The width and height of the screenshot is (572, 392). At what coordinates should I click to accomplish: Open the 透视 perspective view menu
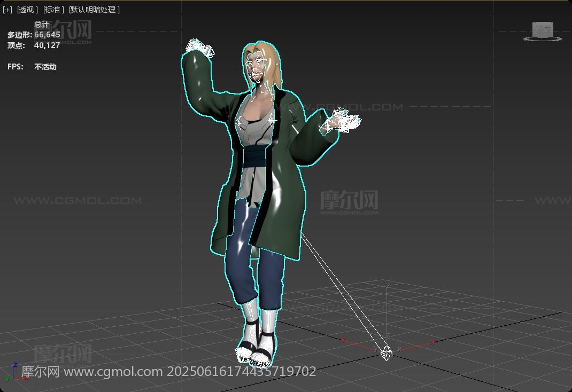(x=27, y=10)
